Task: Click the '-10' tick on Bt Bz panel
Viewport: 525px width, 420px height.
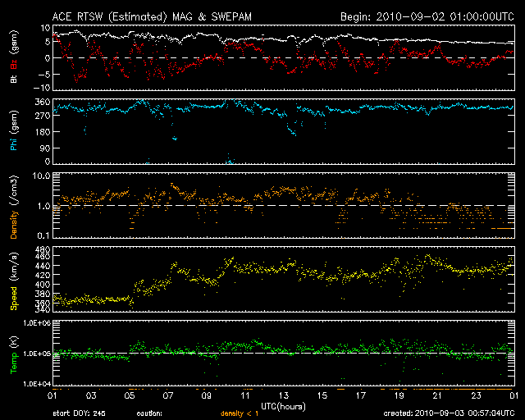Action: tap(41, 88)
